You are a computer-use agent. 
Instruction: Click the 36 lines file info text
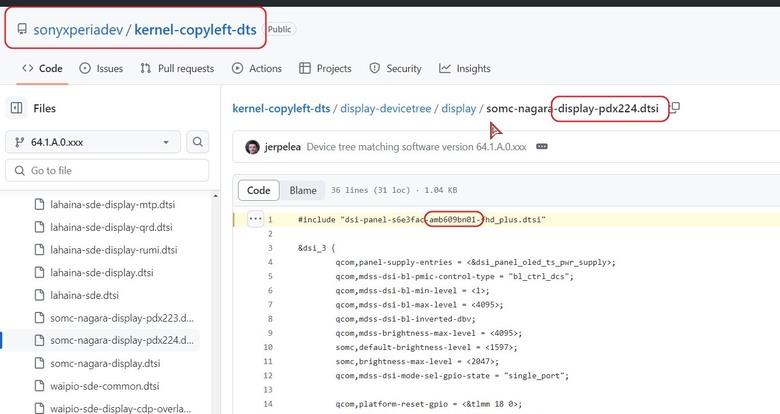pyautogui.click(x=394, y=190)
